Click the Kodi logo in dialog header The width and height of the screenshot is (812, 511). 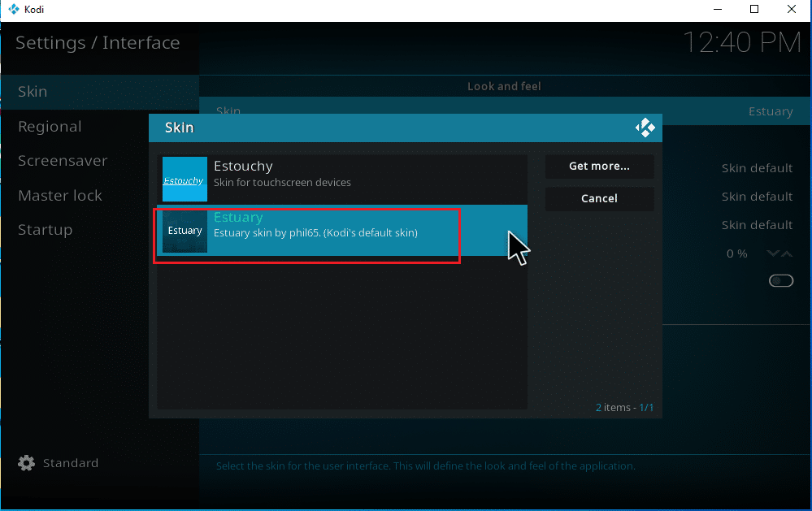(x=645, y=128)
